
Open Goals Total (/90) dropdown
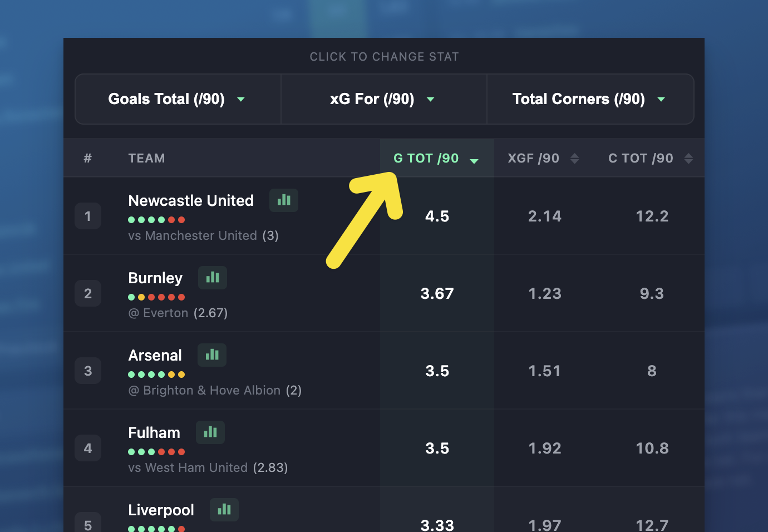click(178, 99)
